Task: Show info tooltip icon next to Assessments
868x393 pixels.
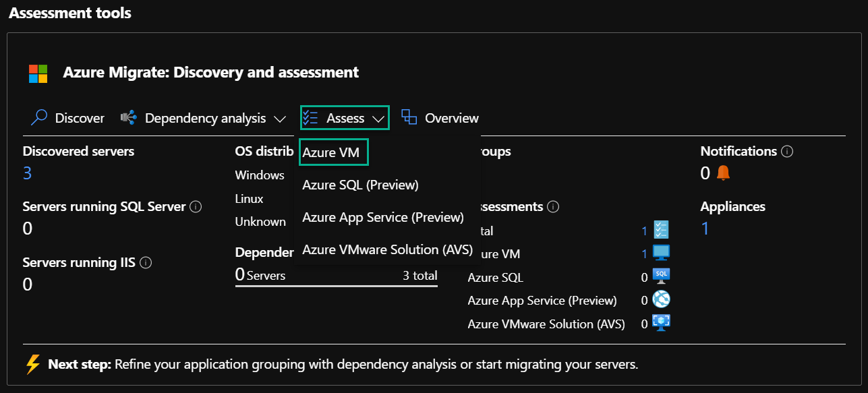Action: point(553,207)
